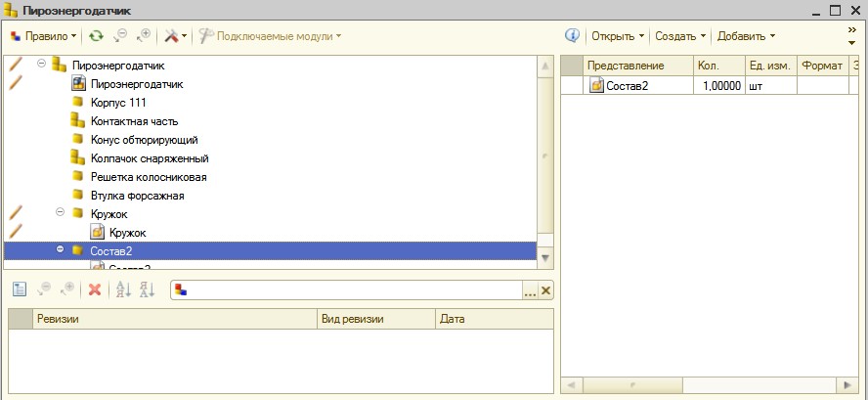The width and height of the screenshot is (868, 400).
Task: Click the blue info icon
Action: pyautogui.click(x=573, y=36)
